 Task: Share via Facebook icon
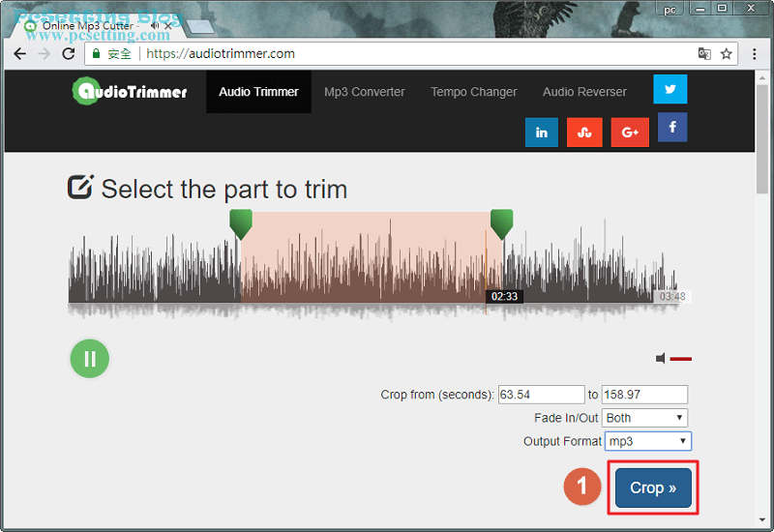(x=672, y=128)
